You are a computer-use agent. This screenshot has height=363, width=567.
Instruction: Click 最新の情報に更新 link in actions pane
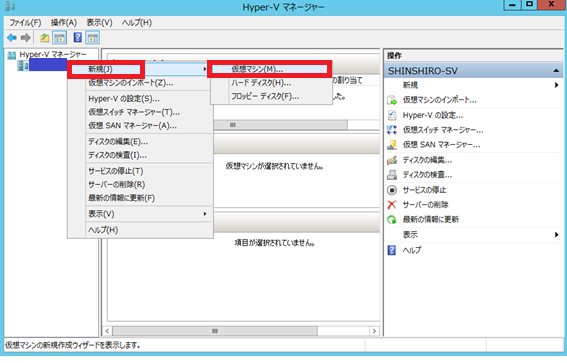(431, 219)
